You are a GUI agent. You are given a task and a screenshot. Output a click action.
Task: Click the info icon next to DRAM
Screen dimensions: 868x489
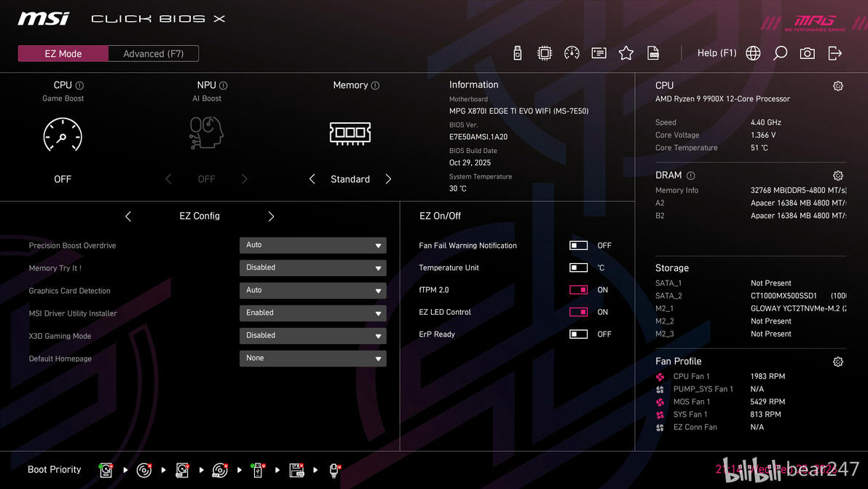click(691, 176)
